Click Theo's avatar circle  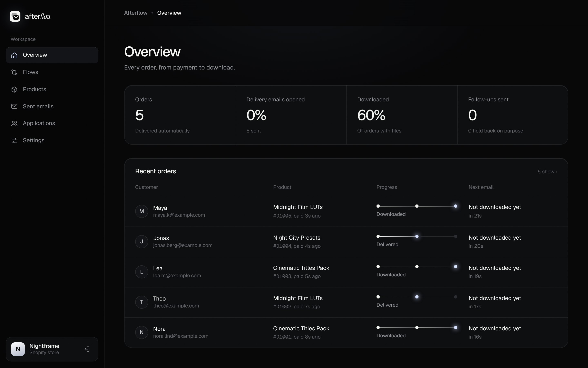tap(142, 302)
